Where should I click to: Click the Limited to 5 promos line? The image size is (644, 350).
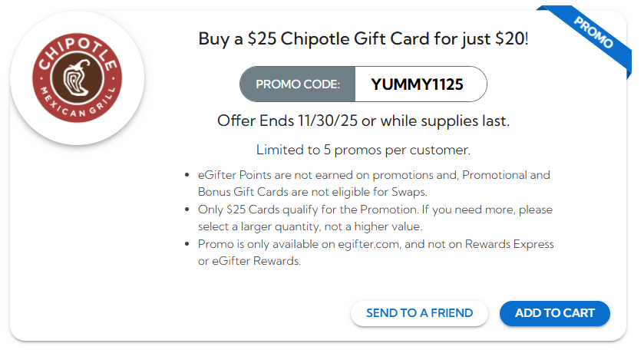click(x=363, y=149)
